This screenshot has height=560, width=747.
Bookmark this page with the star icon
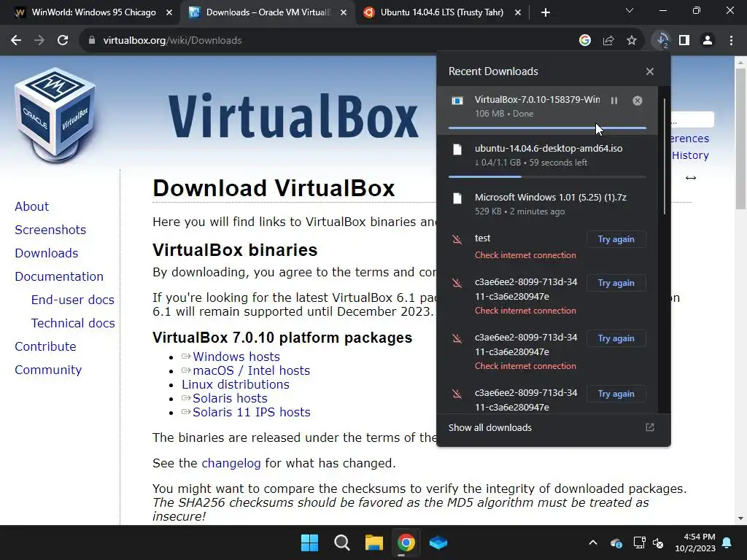click(x=632, y=41)
